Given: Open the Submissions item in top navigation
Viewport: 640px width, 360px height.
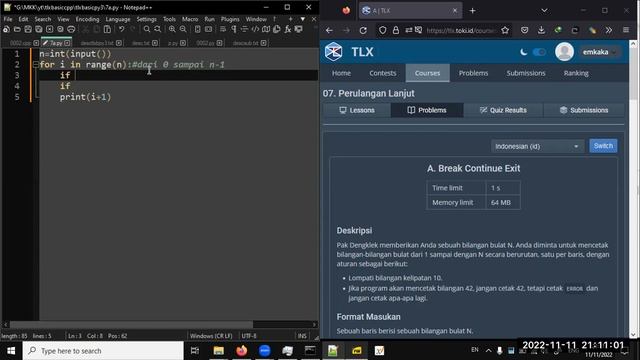Looking at the screenshot, I should click(526, 73).
